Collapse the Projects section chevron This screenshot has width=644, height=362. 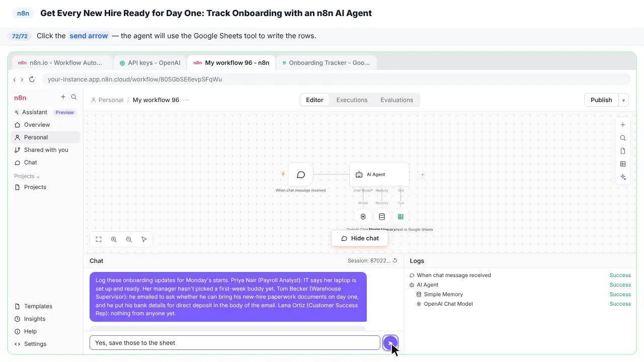click(38, 176)
